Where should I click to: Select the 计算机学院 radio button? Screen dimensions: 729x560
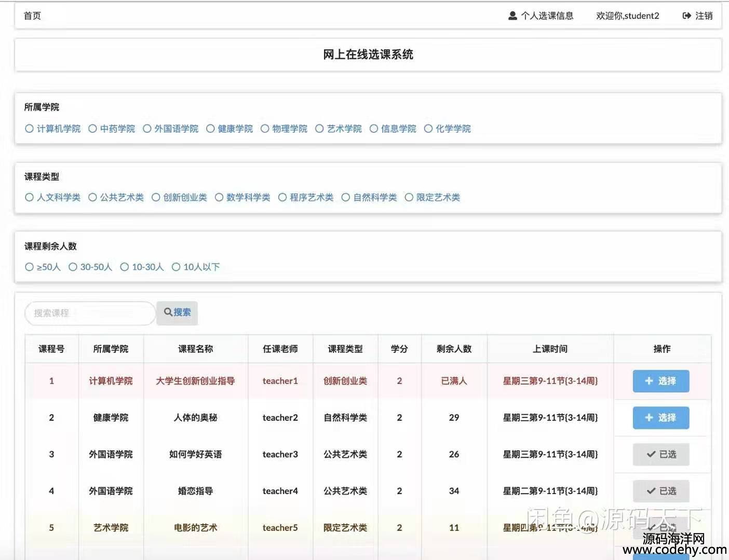pyautogui.click(x=30, y=129)
